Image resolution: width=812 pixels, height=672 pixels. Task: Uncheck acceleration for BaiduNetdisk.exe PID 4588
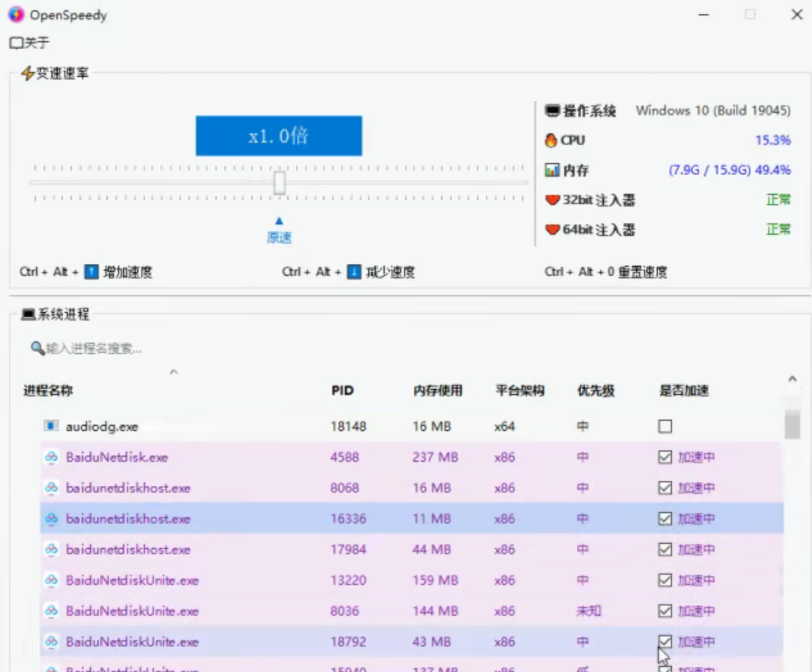(665, 457)
